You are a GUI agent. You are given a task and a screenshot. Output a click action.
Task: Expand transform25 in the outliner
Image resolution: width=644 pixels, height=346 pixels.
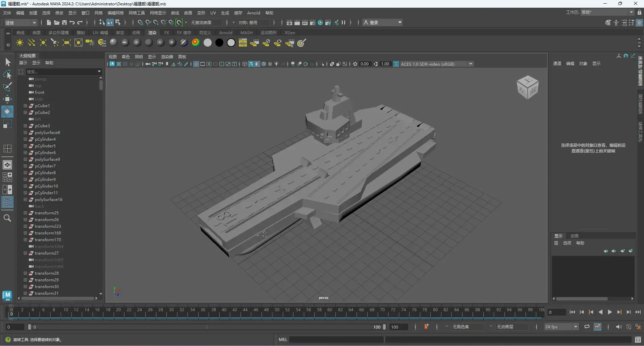coord(25,213)
